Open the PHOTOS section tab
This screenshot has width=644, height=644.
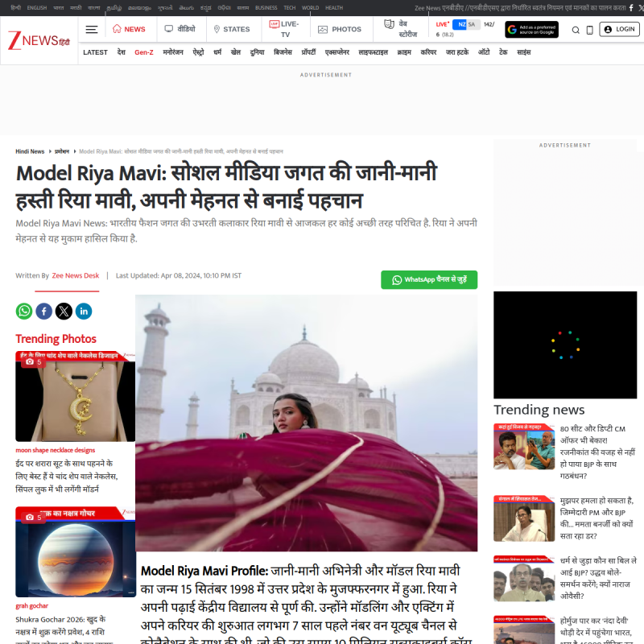pyautogui.click(x=340, y=29)
